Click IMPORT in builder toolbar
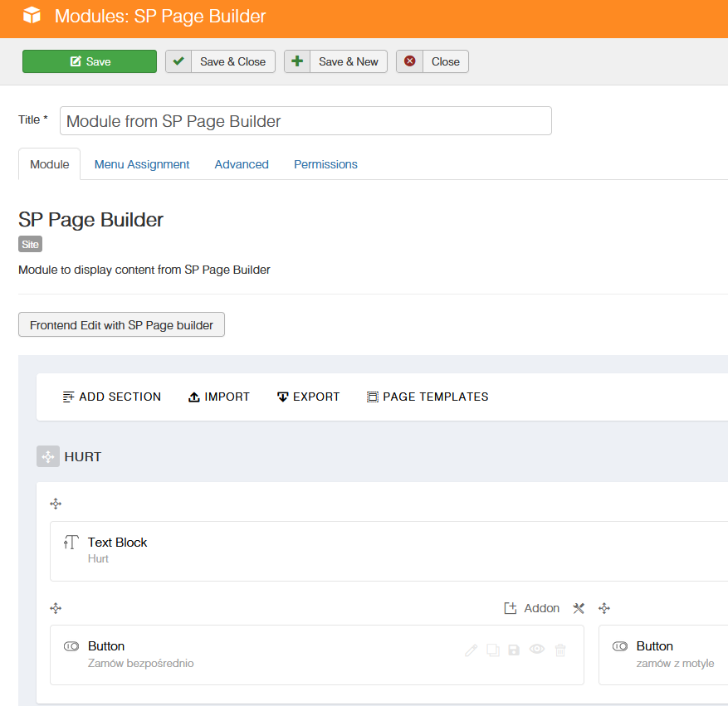 click(218, 397)
